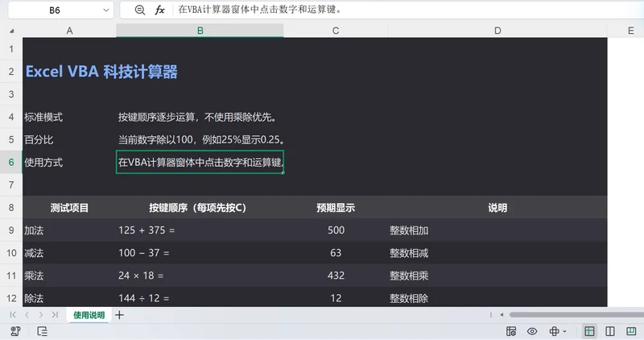Viewport: 644px width, 340px height.
Task: Select row 8 header
Action: point(11,208)
